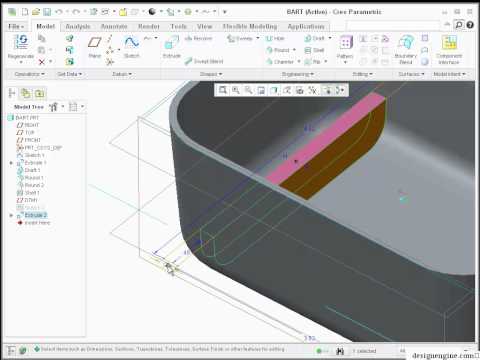The height and width of the screenshot is (360, 480).
Task: Click the Hole tool
Action: [x=275, y=39]
